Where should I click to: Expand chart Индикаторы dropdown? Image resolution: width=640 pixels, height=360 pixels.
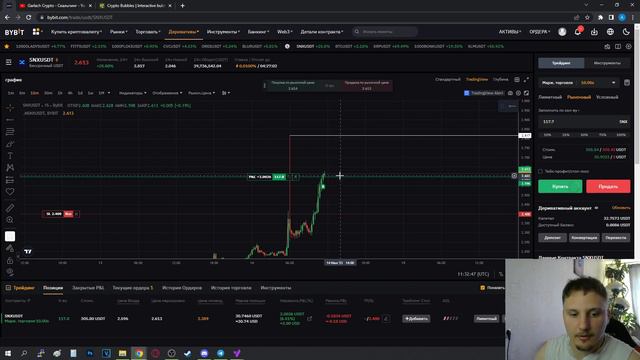pos(132,93)
